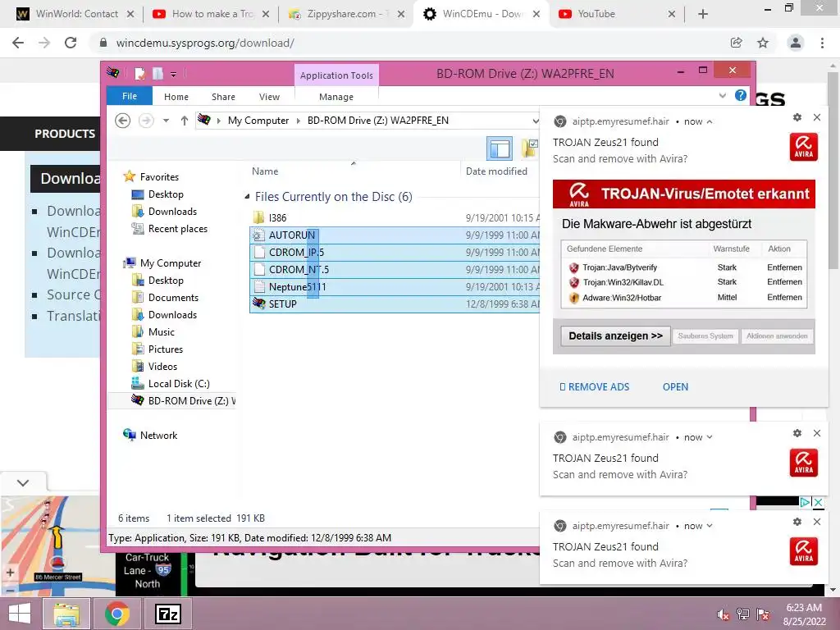Switch to the YouTube browser tab
This screenshot has width=840, height=630.
(616, 14)
